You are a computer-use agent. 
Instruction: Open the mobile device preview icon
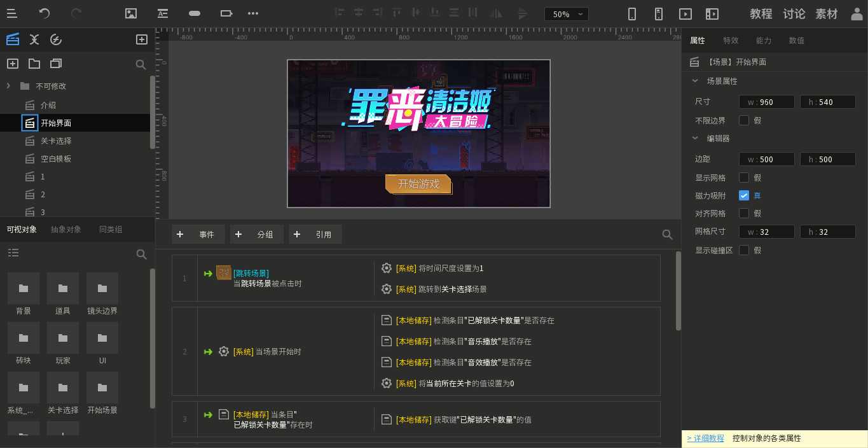point(631,13)
